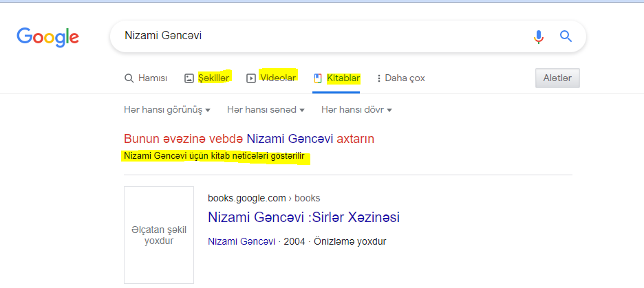The image size is (644, 288).
Task: Click the book icon beside Kitablar
Action: coord(317,78)
